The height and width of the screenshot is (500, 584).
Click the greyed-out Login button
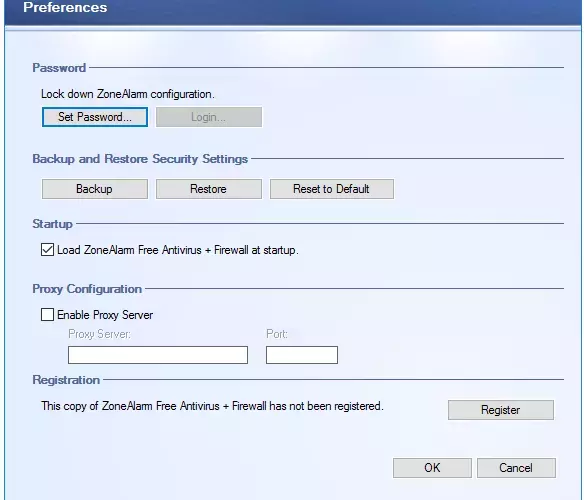tap(209, 117)
